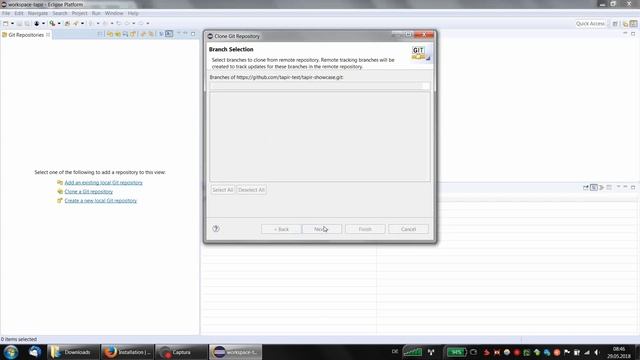
Task: Open the Edit menu
Action: point(19,13)
